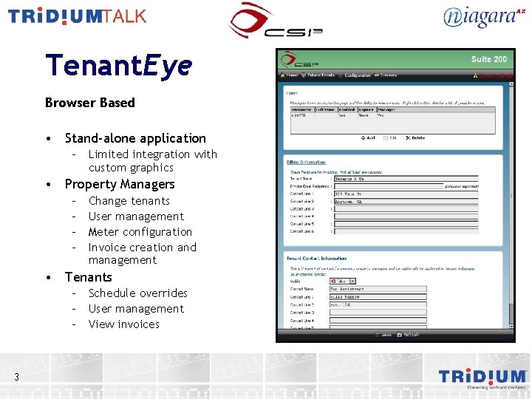
Task: Click the Delete user button
Action: (415, 137)
